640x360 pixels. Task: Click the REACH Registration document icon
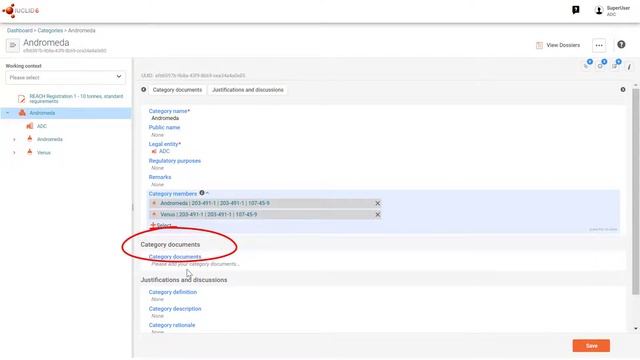tap(21, 99)
